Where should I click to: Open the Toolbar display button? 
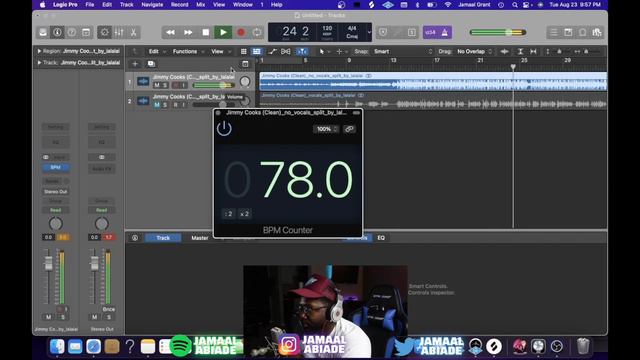tap(86, 32)
